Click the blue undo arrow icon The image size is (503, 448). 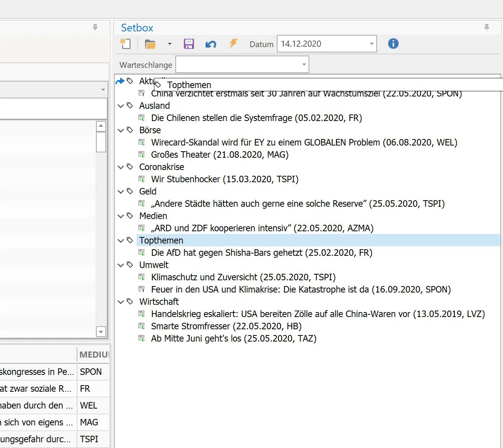tap(211, 44)
